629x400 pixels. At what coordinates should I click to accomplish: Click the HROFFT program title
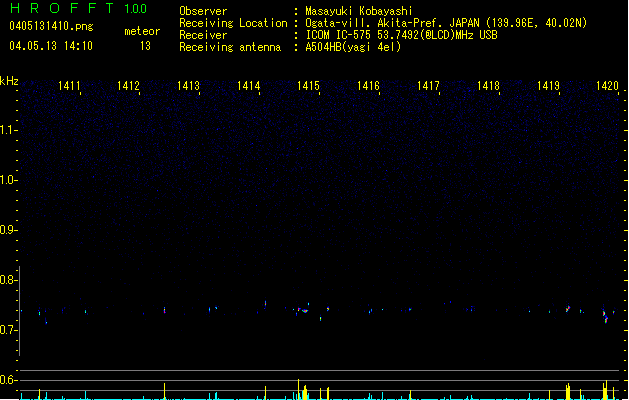[x=62, y=8]
